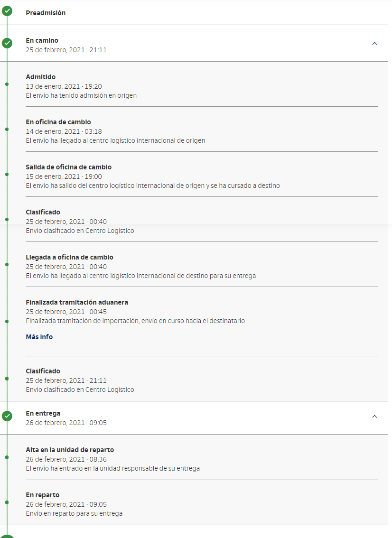Click the timeline dot for En oficina de cambio
Screen dimensions: 392x538
click(7, 129)
